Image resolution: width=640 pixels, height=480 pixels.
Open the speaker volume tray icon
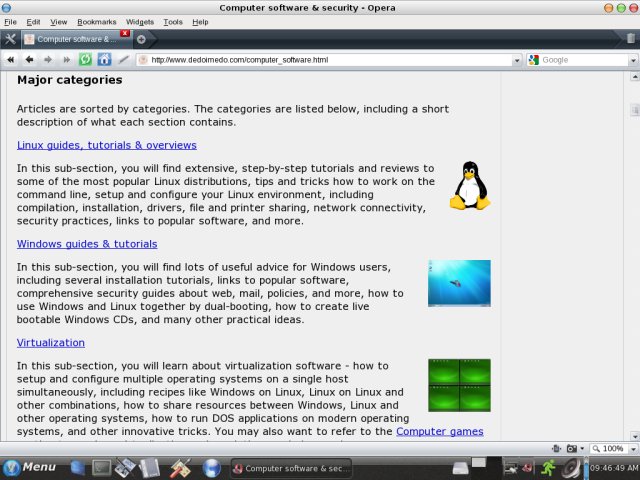(x=571, y=469)
